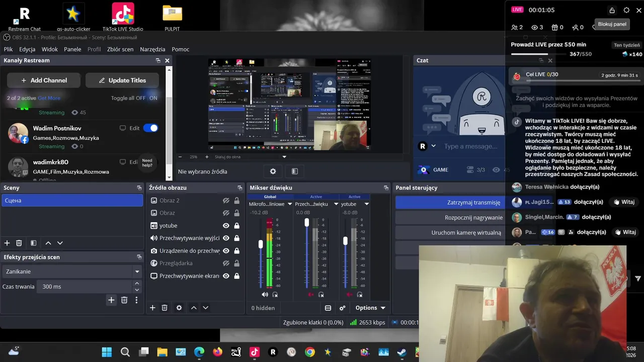Adjust the Mikrofon liniowe volume slider

click(261, 244)
